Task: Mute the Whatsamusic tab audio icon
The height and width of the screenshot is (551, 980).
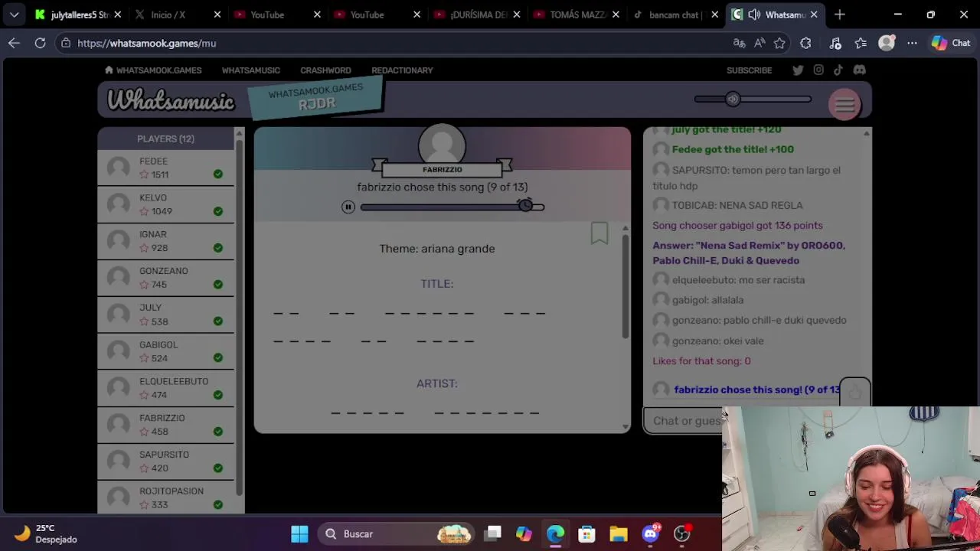Action: click(x=754, y=15)
